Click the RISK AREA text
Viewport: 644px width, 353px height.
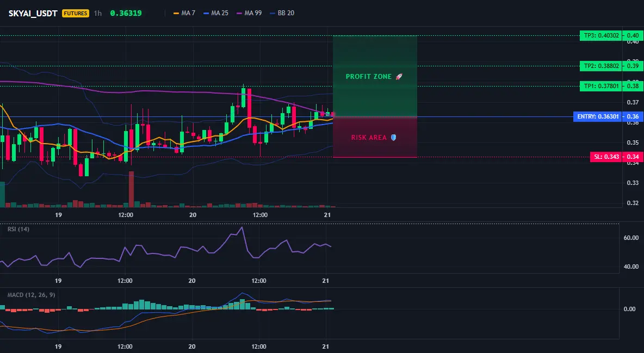369,137
